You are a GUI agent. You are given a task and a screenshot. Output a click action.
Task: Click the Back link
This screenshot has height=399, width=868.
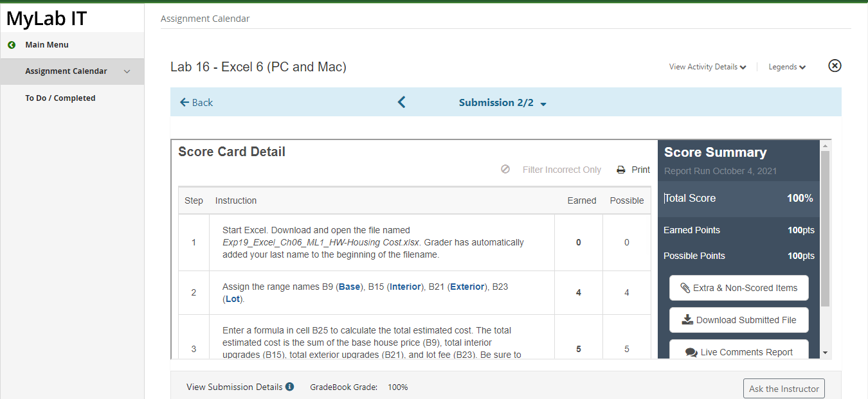pyautogui.click(x=196, y=102)
